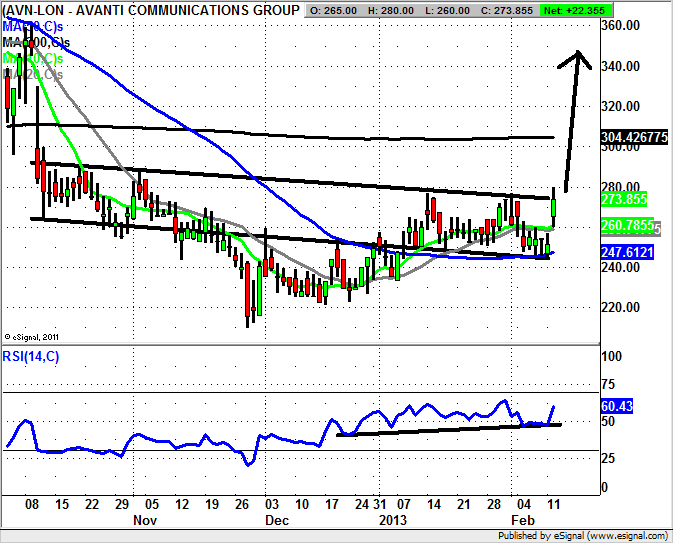
Task: Click the Feb month label
Action: coord(523,520)
